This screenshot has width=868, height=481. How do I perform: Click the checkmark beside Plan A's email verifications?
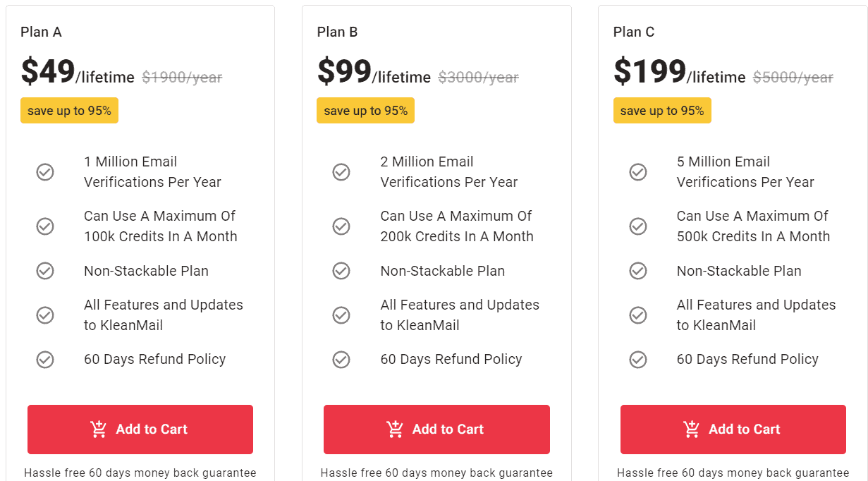[45, 171]
